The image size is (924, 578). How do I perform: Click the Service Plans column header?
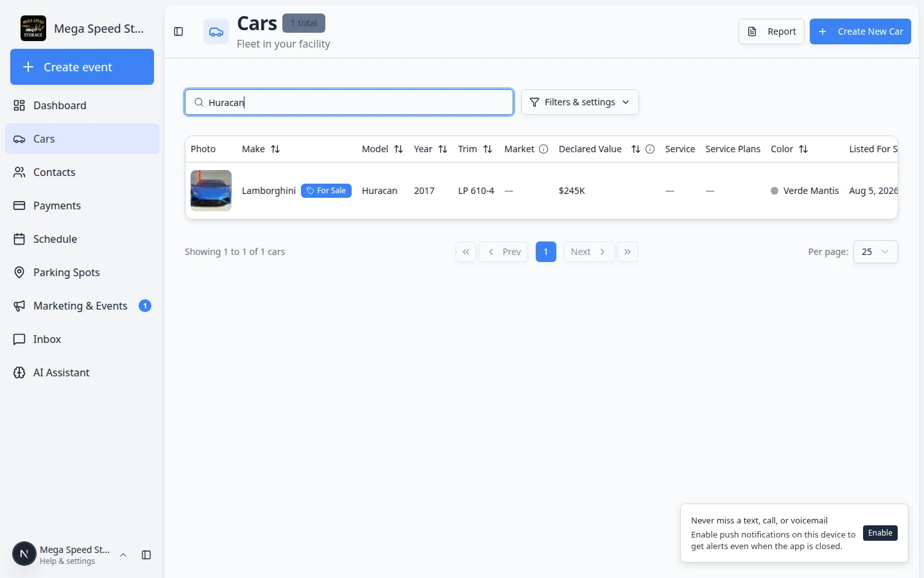coord(733,149)
